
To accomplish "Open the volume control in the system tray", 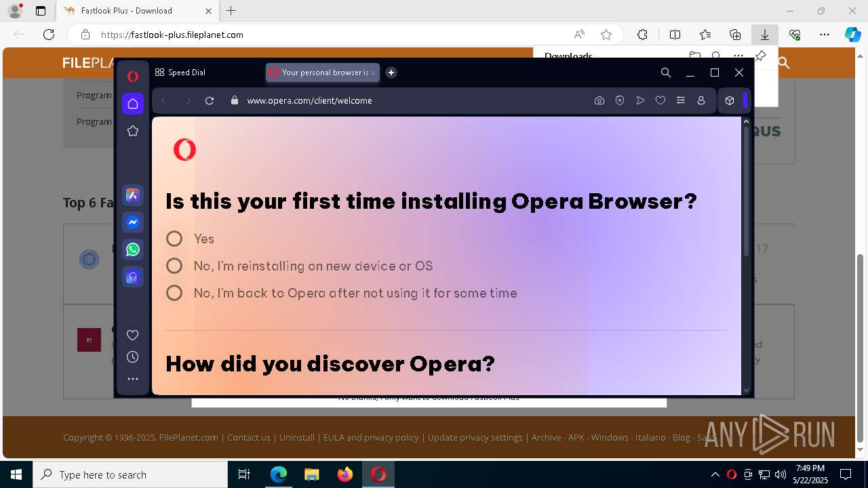I will [x=781, y=474].
